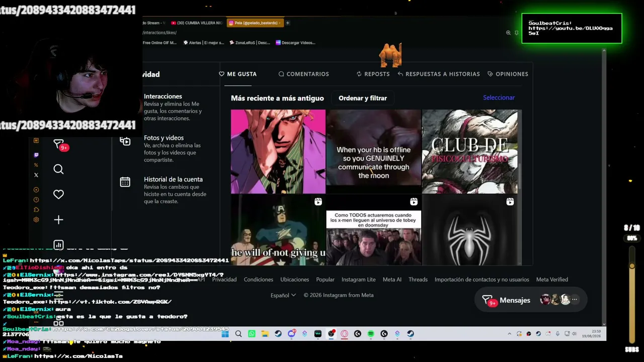Screen dimensions: 644x362
Task: Open the browser sidebar extensions puzzle icon
Action: pyautogui.click(x=36, y=210)
